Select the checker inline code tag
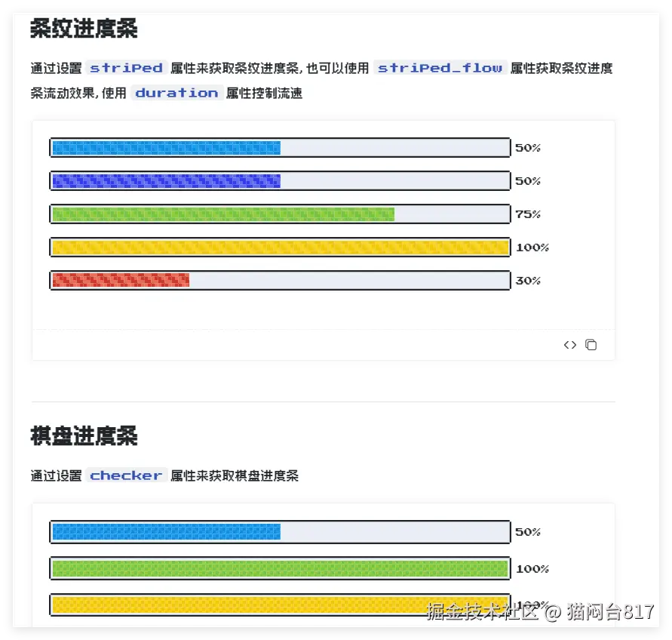 pos(125,475)
